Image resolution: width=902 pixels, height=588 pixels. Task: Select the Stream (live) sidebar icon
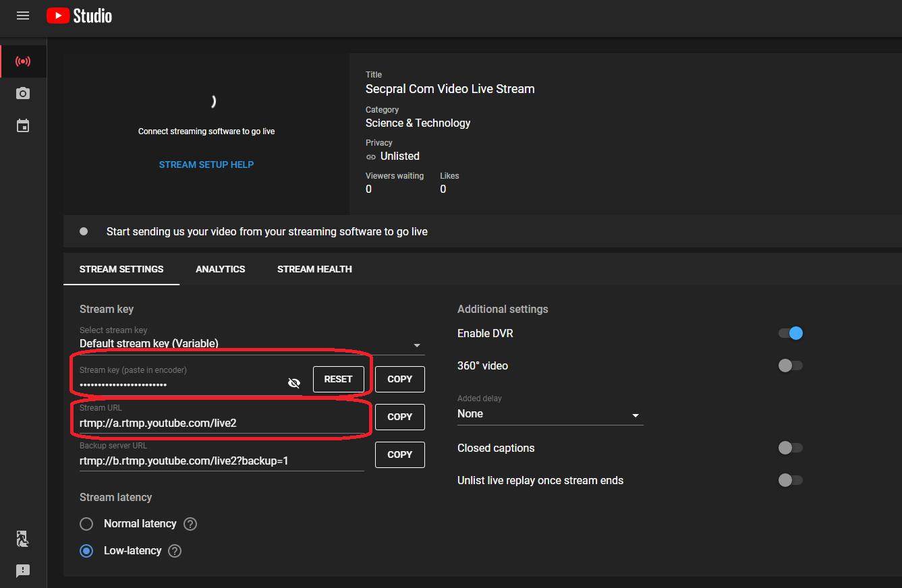(x=23, y=62)
